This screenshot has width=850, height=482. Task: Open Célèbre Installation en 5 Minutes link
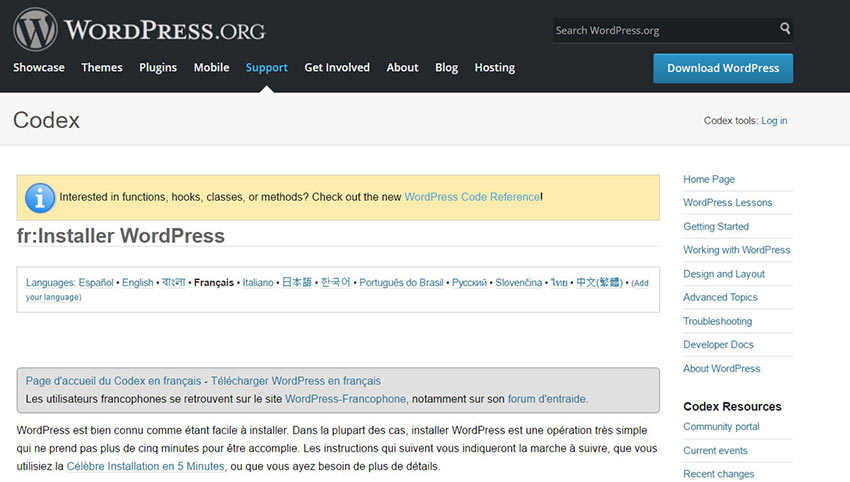coord(145,466)
